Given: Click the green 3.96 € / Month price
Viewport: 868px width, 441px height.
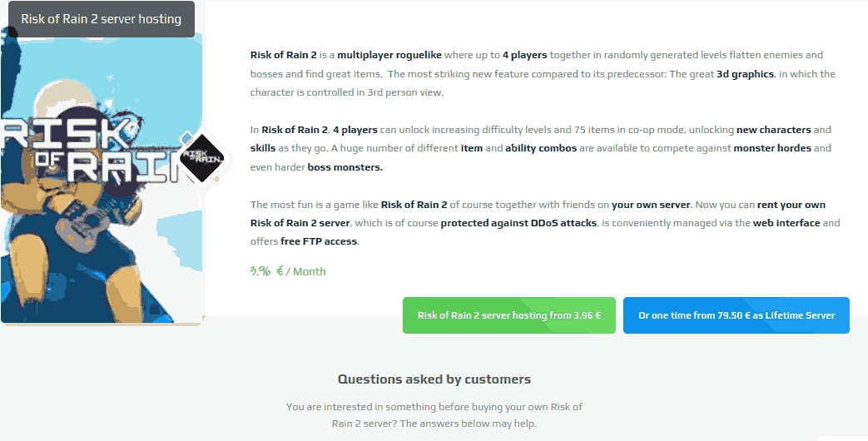Looking at the screenshot, I should coord(288,271).
